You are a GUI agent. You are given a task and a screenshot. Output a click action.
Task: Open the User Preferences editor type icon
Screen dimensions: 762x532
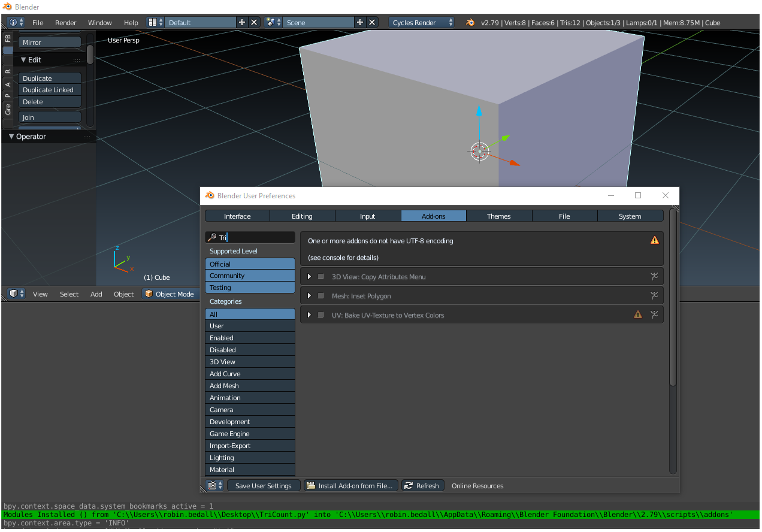215,485
